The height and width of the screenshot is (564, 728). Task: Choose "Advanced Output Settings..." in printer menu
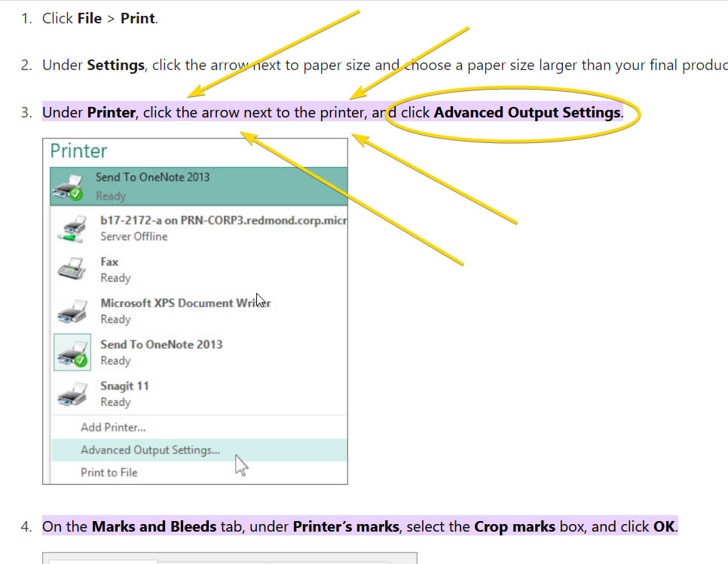(150, 450)
